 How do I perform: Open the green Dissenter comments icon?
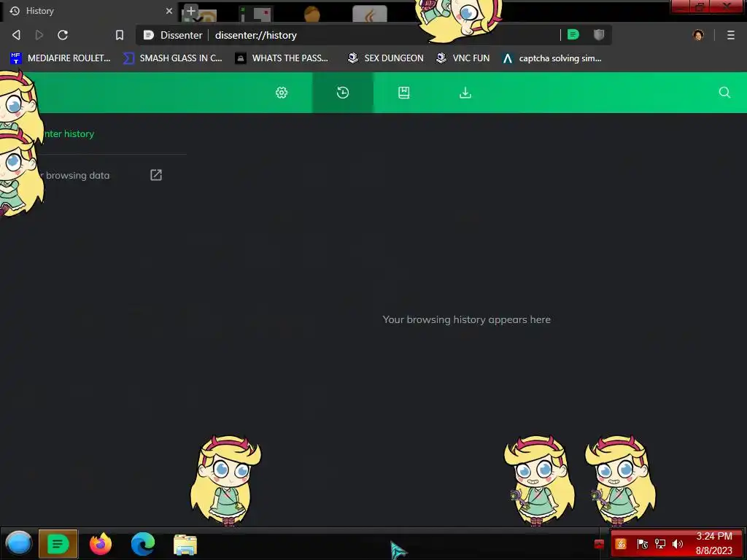[x=573, y=34]
